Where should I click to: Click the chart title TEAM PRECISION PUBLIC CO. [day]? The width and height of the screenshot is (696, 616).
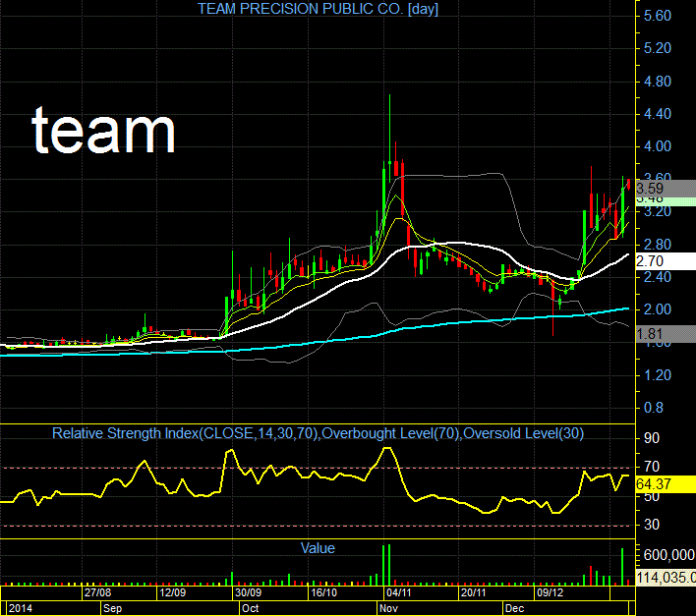tap(318, 9)
